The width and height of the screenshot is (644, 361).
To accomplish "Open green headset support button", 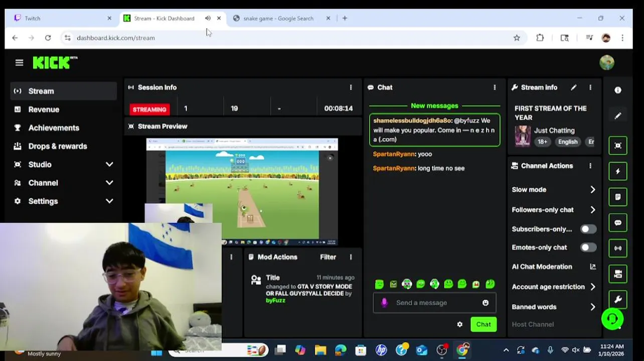I will (612, 319).
